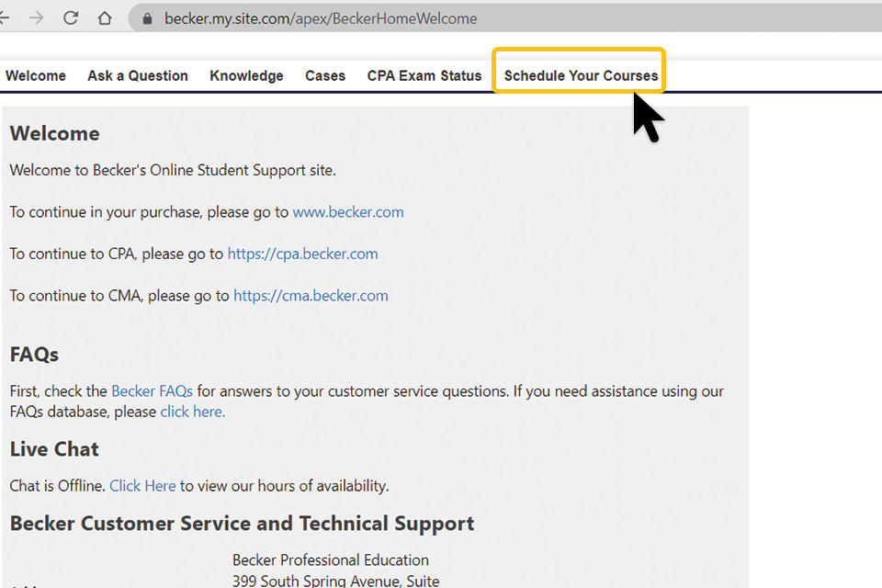The image size is (882, 588).
Task: Click "Welcome to Becker's Online Student Support site."
Action: pyautogui.click(x=173, y=171)
